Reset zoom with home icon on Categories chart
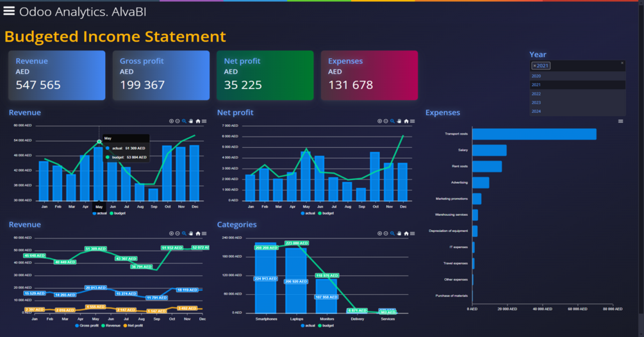This screenshot has width=644, height=337. [406, 234]
